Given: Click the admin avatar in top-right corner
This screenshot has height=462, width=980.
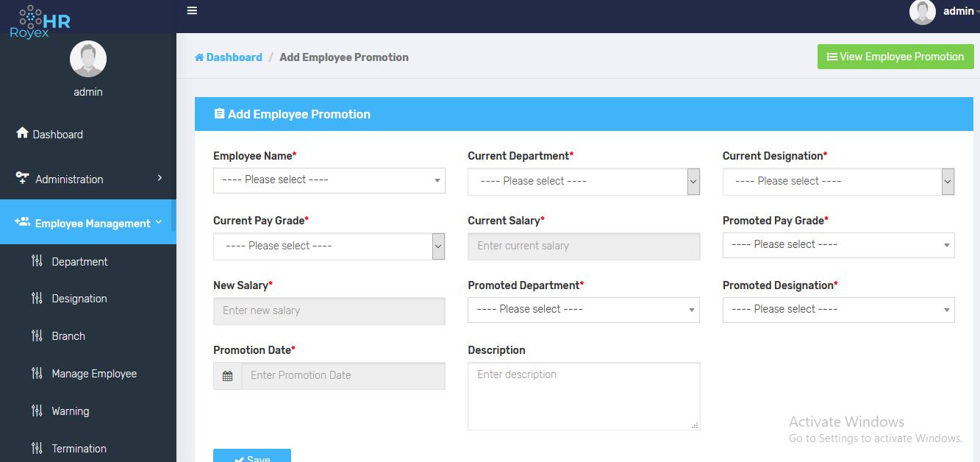Looking at the screenshot, I should tap(922, 12).
